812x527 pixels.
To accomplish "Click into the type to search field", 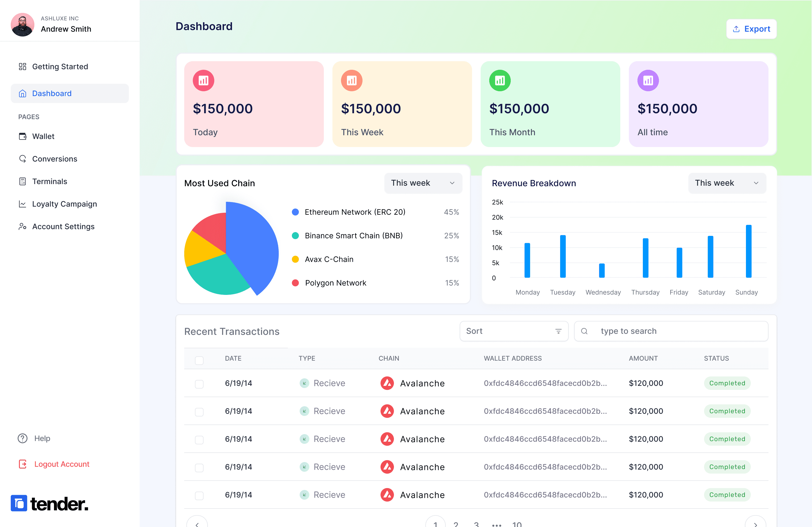I will pos(671,331).
